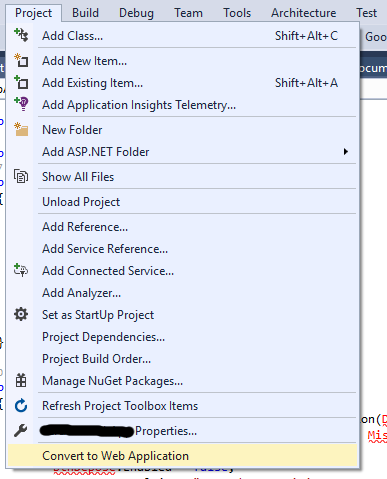Click the Add Existing Item icon
387x479 pixels.
pos(21,82)
